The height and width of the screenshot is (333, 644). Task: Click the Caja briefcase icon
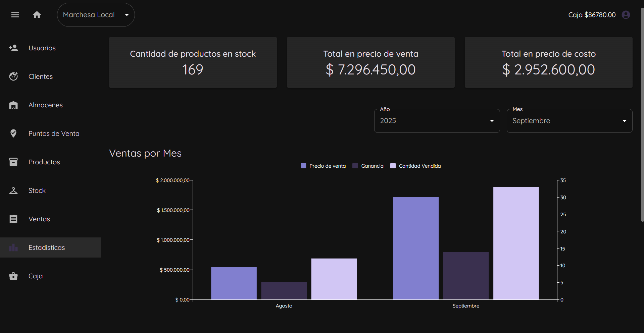pos(13,276)
